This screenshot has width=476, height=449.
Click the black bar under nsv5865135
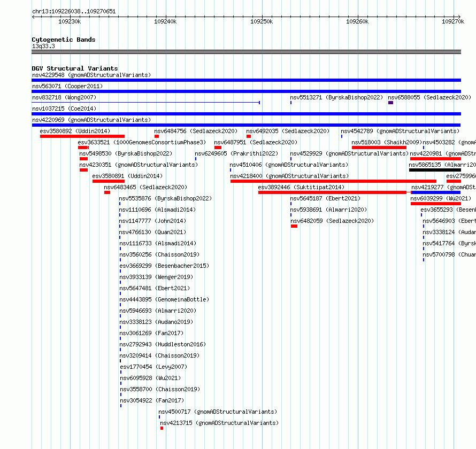(435, 170)
